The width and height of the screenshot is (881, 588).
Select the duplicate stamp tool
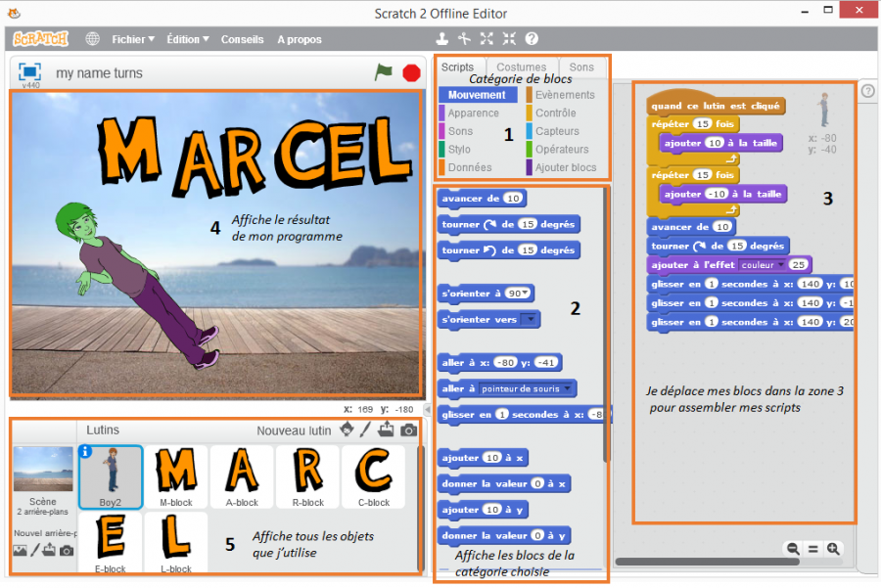(x=442, y=37)
